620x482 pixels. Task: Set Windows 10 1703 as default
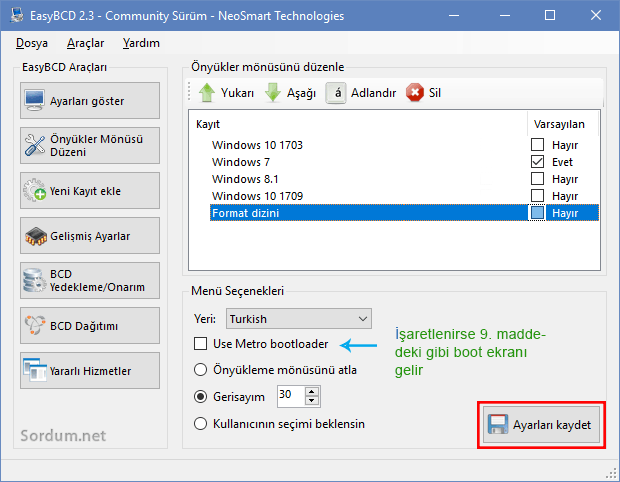[x=537, y=145]
